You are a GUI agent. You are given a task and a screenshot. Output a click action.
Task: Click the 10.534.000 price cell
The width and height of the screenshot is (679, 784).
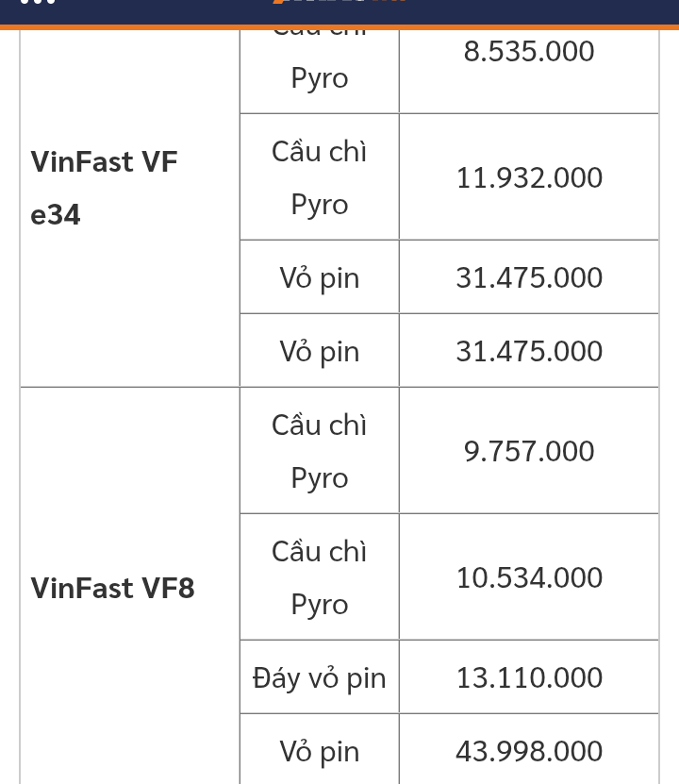point(529,577)
